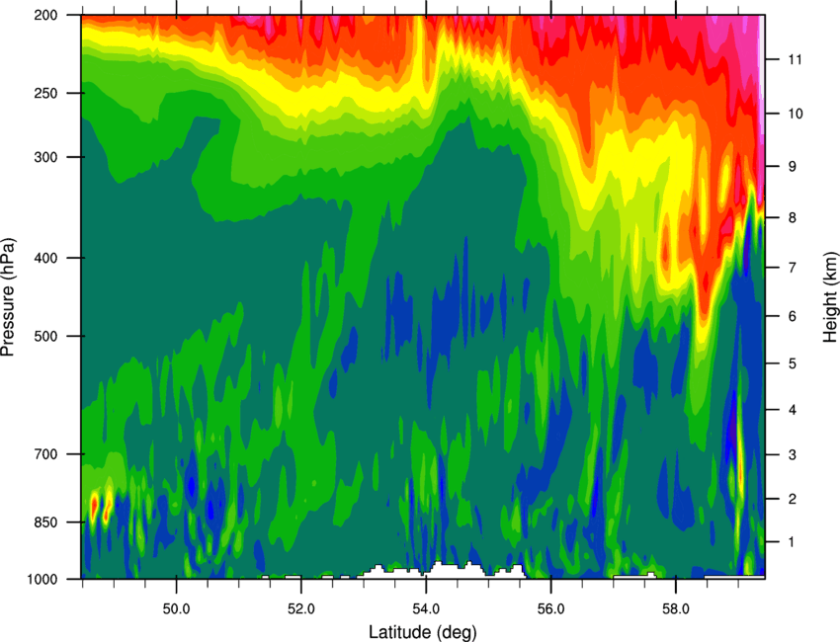Click the 8 km height label
The height and width of the screenshot is (642, 840).
coord(793,217)
